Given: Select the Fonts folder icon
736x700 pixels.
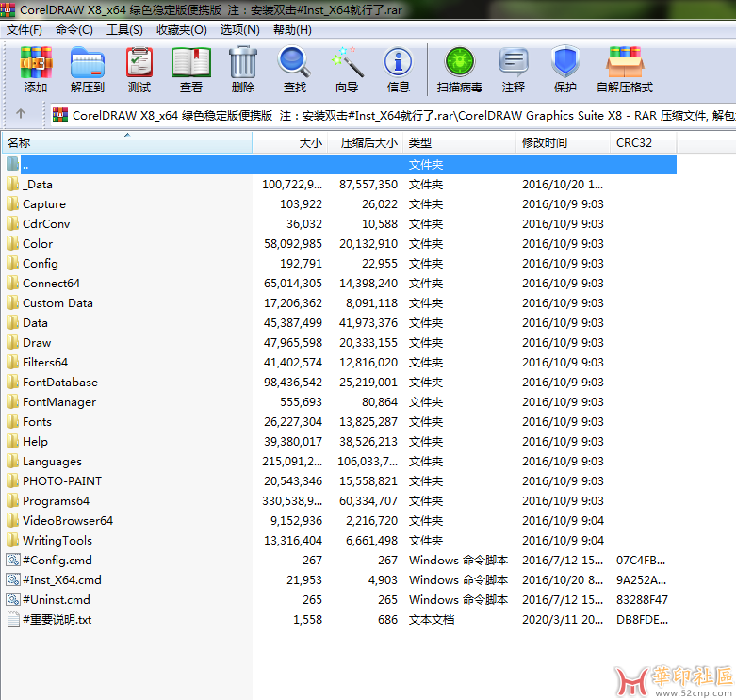Looking at the screenshot, I should coord(13,421).
